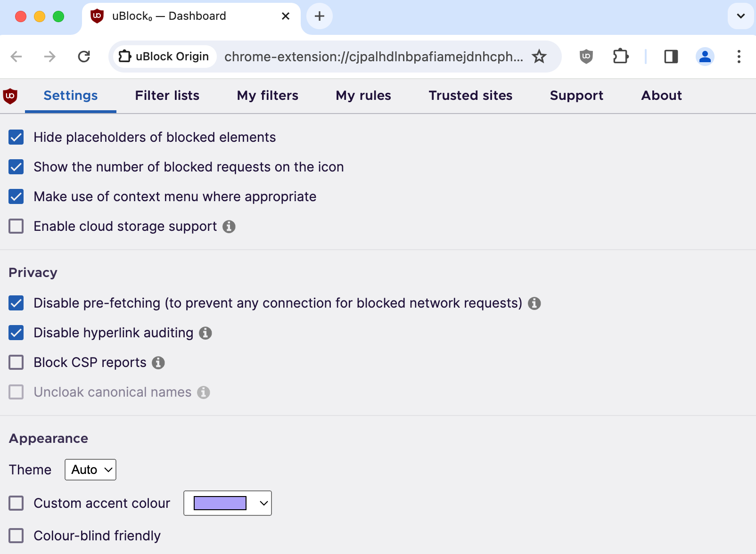Open the tab search chevron dropdown
This screenshot has height=554, width=756.
[740, 16]
